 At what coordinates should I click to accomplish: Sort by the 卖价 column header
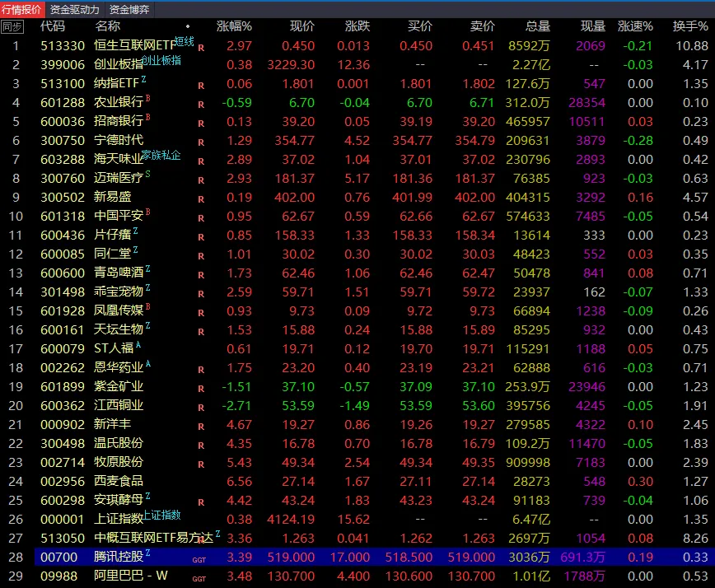tap(482, 26)
